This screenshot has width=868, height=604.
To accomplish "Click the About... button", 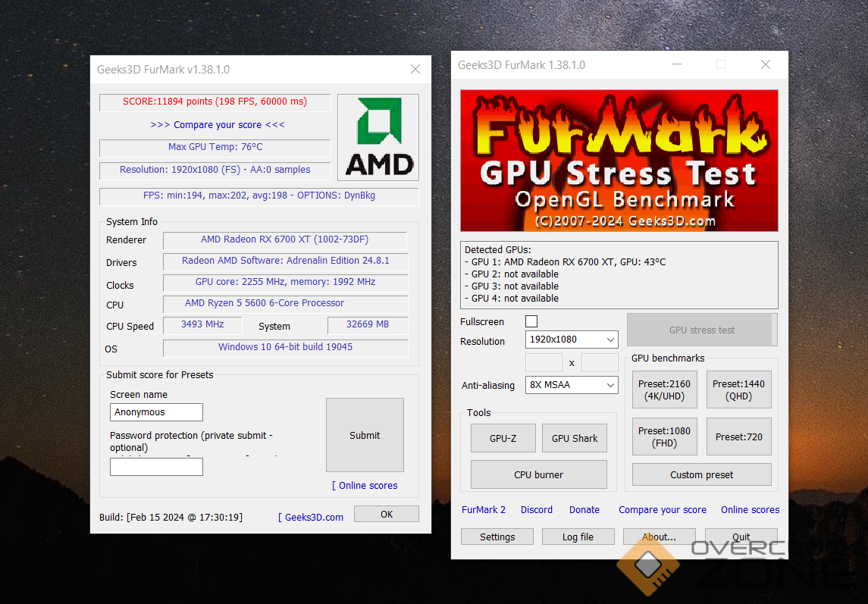I will point(659,537).
